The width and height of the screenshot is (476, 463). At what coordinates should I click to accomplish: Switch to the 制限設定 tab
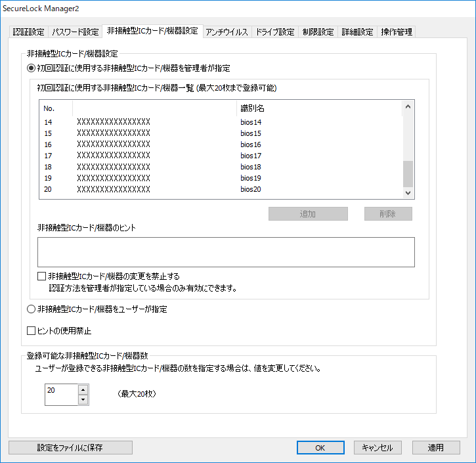click(x=318, y=32)
